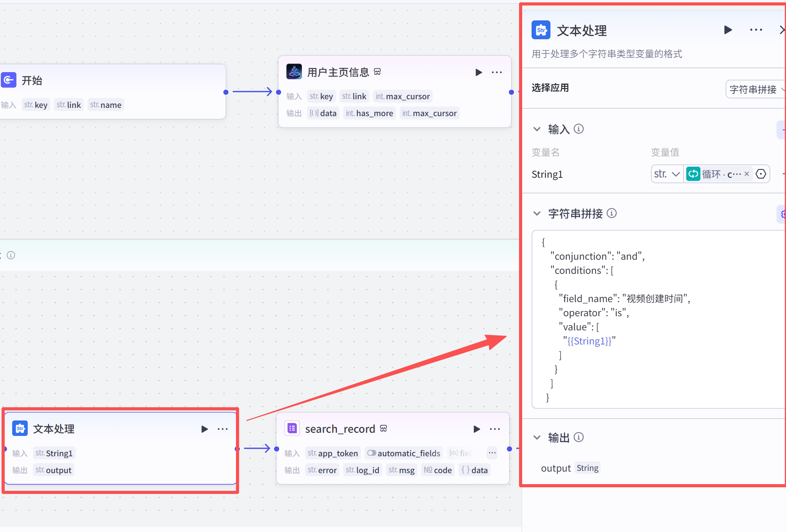Run the search_record node
This screenshot has width=786, height=532.
pos(477,429)
